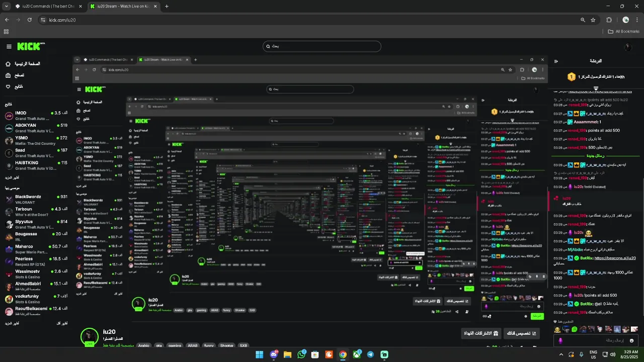Show hidden system tray icons

tap(560, 354)
